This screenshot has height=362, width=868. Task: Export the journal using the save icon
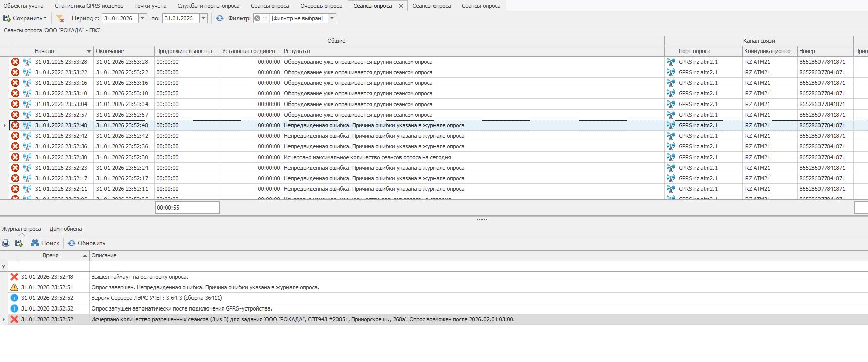click(19, 243)
